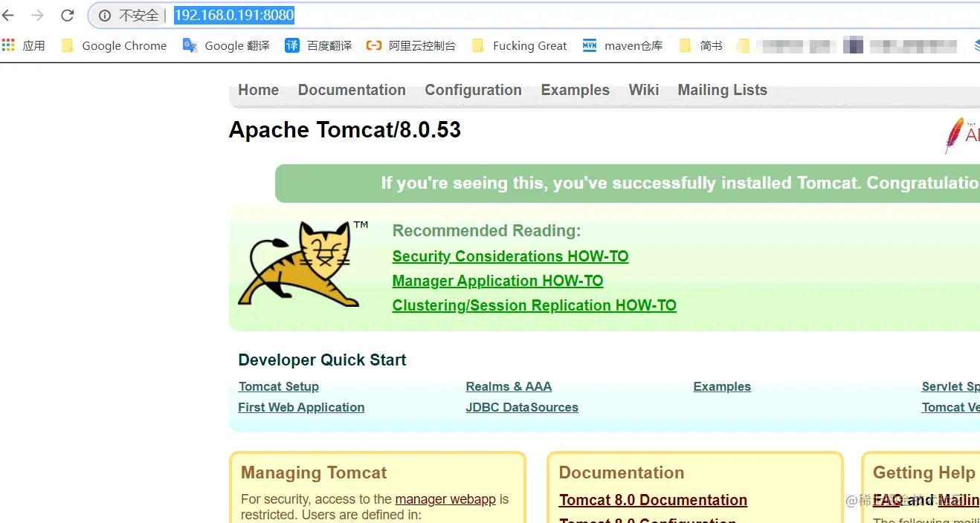Click the Getting Help heading
This screenshot has height=523, width=980.
(923, 473)
